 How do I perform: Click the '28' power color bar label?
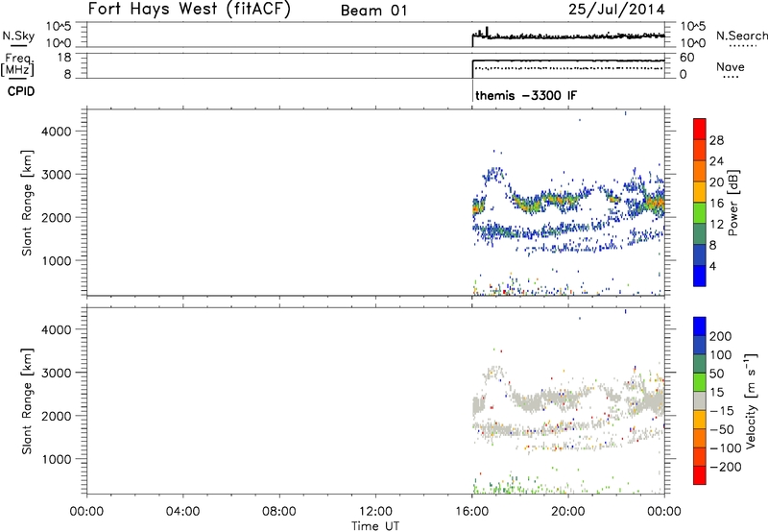716,140
